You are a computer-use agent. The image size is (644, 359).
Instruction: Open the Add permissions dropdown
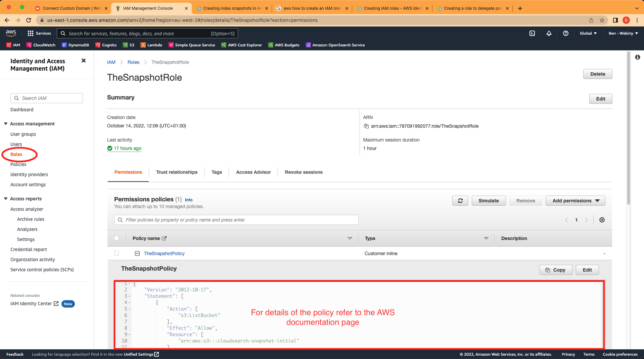click(575, 201)
